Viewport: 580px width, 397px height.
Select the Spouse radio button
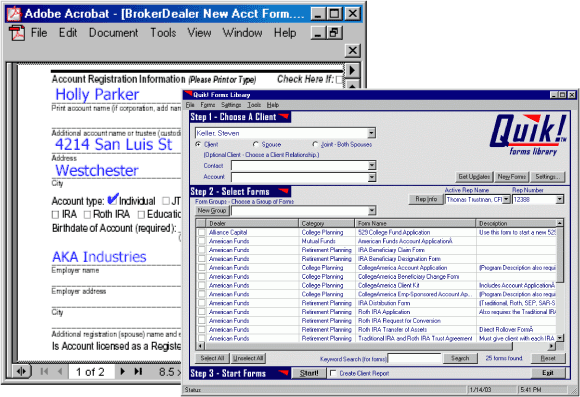[x=256, y=144]
